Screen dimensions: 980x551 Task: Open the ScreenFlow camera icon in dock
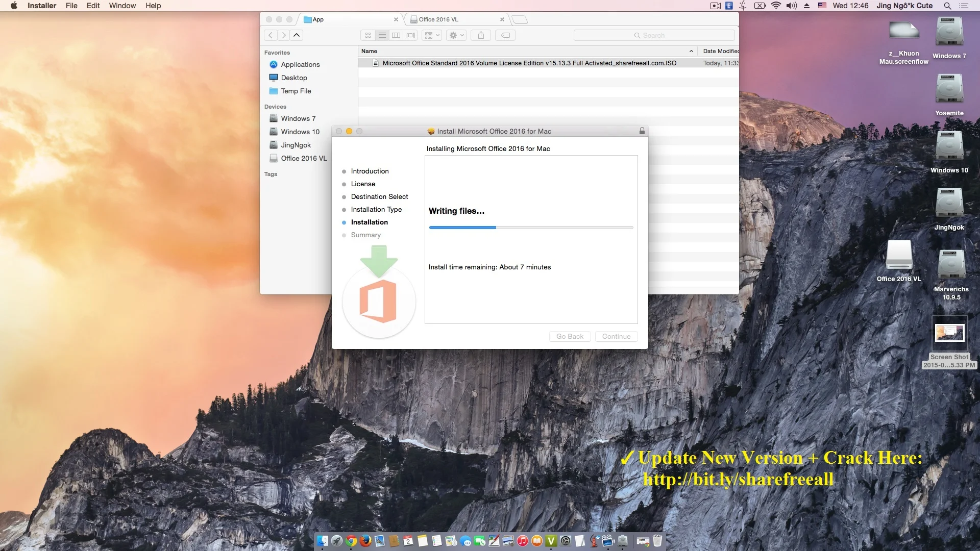(608, 541)
